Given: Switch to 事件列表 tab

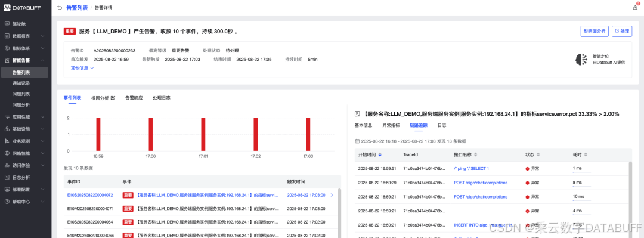Looking at the screenshot, I should coord(72,98).
